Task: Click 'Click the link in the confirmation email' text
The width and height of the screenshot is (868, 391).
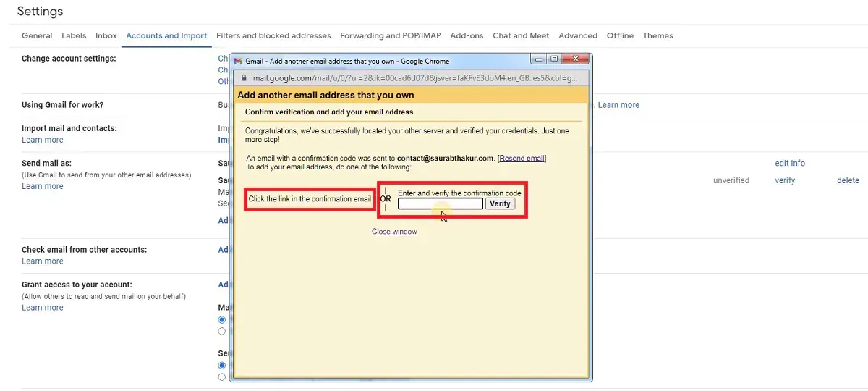Action: point(310,199)
